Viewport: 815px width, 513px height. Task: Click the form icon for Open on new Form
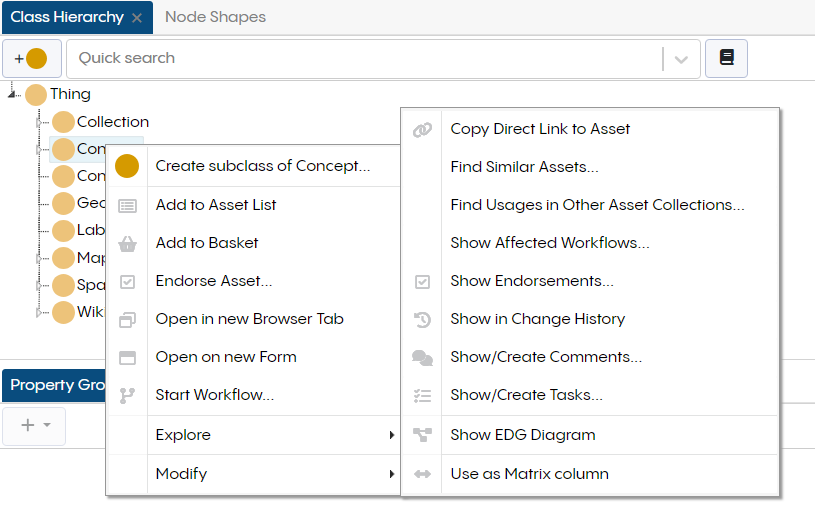point(127,358)
